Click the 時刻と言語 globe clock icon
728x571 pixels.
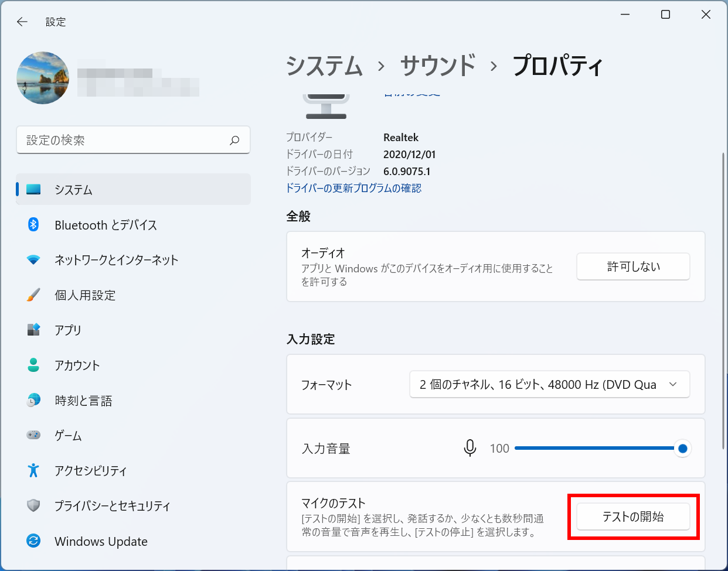tap(33, 400)
